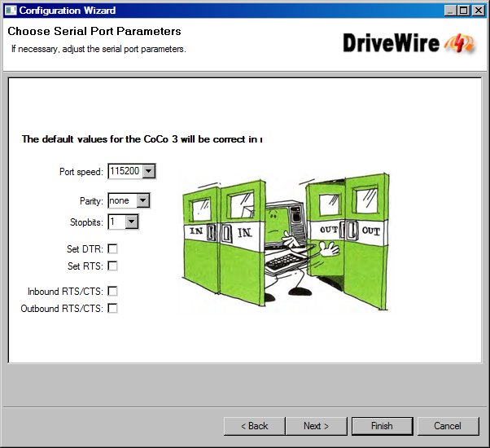The image size is (490, 448).
Task: Minimize the Configuration Wizard window
Action: pyautogui.click(x=451, y=11)
